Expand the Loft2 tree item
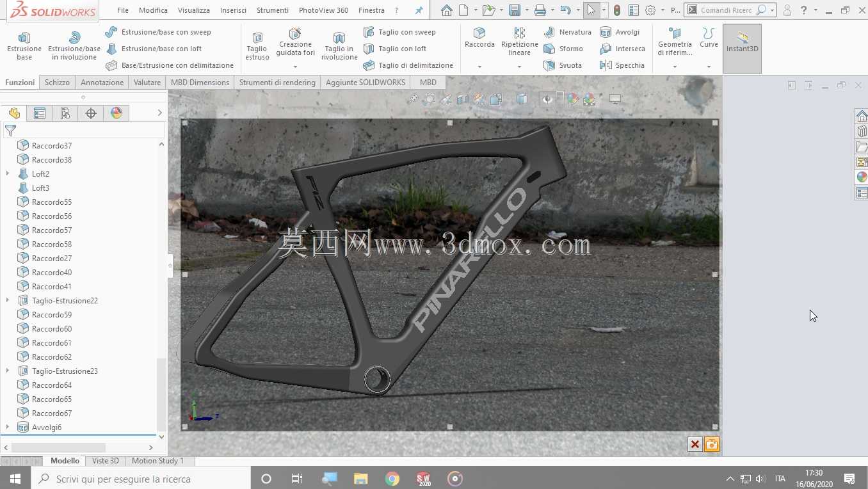Screen dimensions: 868x489 point(8,174)
